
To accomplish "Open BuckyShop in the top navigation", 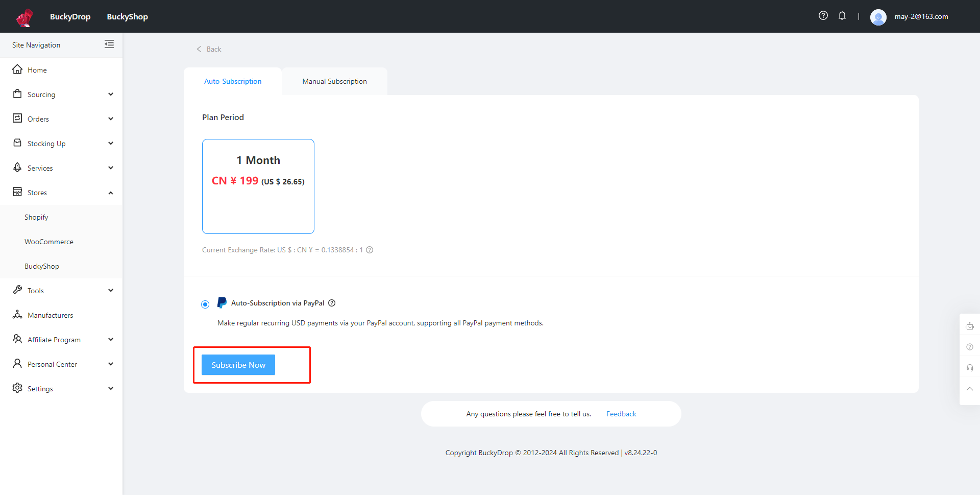I will click(x=128, y=16).
